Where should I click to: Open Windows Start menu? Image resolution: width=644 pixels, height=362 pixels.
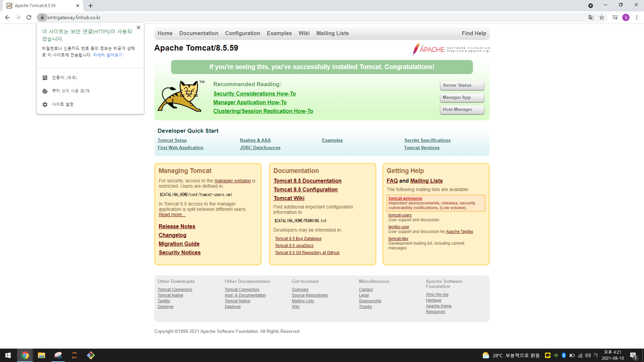click(x=8, y=355)
